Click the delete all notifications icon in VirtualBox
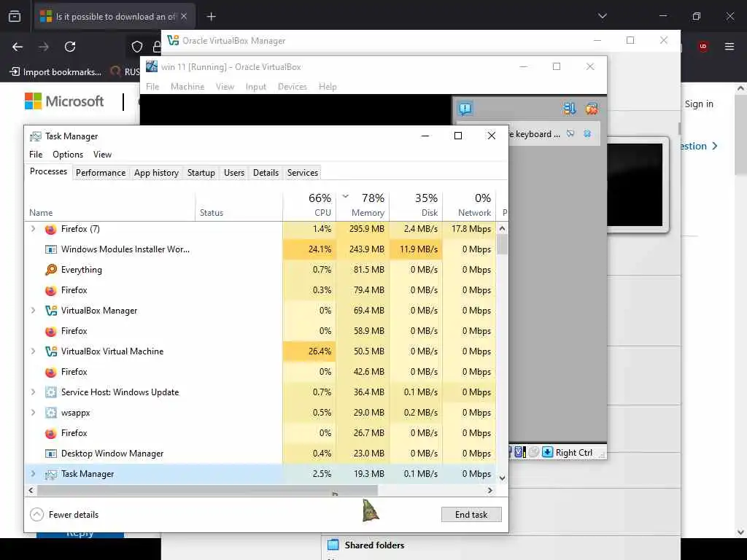 click(x=592, y=109)
